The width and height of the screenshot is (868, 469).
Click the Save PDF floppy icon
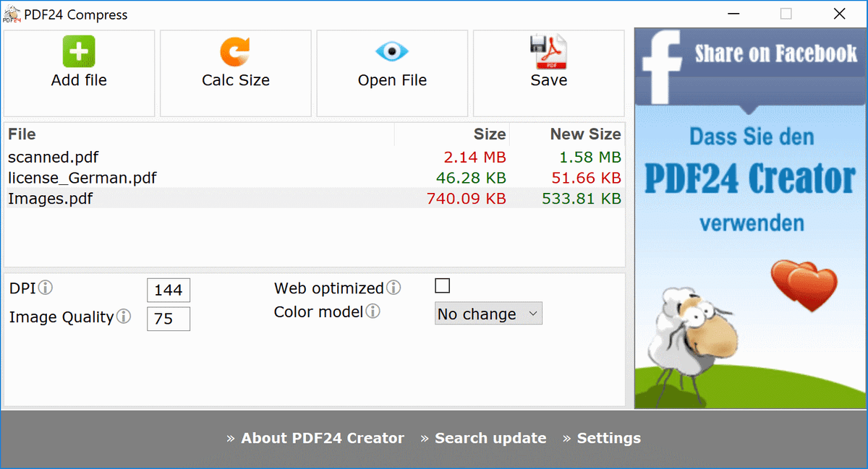click(548, 52)
